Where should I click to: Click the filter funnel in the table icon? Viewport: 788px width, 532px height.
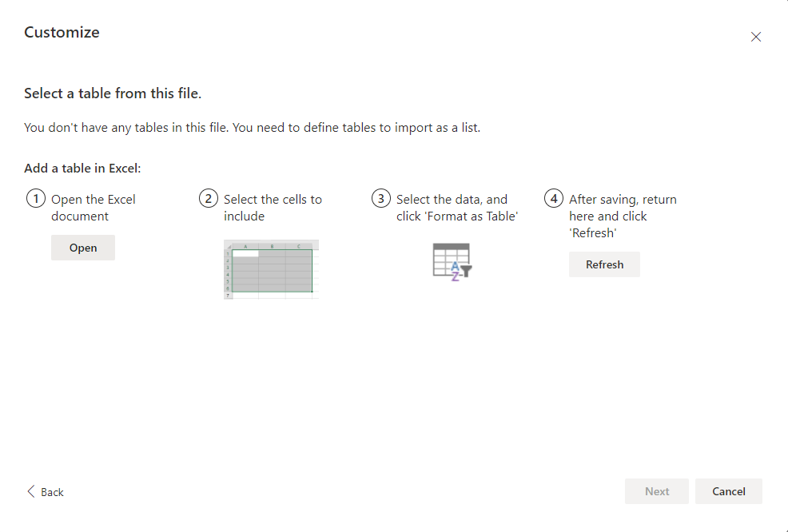(468, 272)
